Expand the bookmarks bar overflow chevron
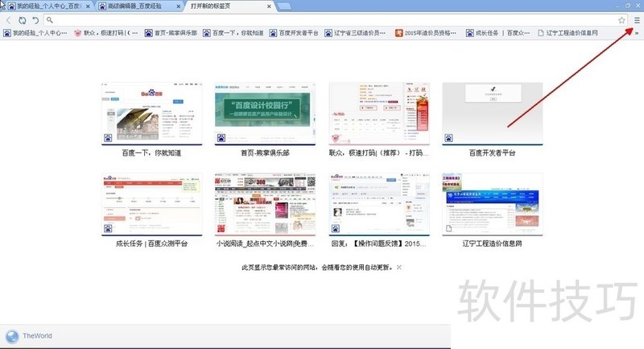The height and width of the screenshot is (349, 644). coord(637,33)
